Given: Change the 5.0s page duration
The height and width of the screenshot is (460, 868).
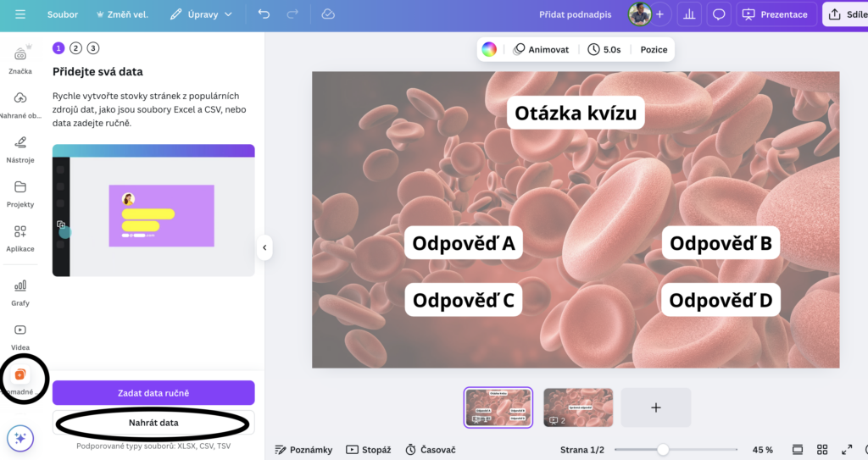Looking at the screenshot, I should [x=604, y=49].
